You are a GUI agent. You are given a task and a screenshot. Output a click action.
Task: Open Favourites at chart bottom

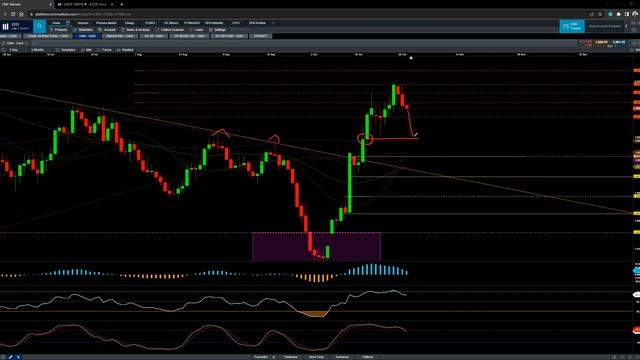[x=261, y=357]
